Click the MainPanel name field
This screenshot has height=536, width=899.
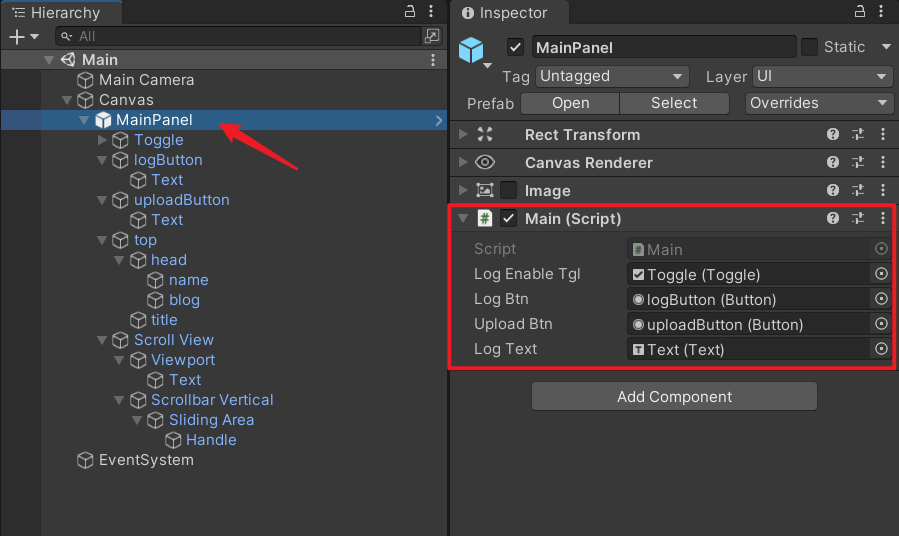(x=664, y=48)
